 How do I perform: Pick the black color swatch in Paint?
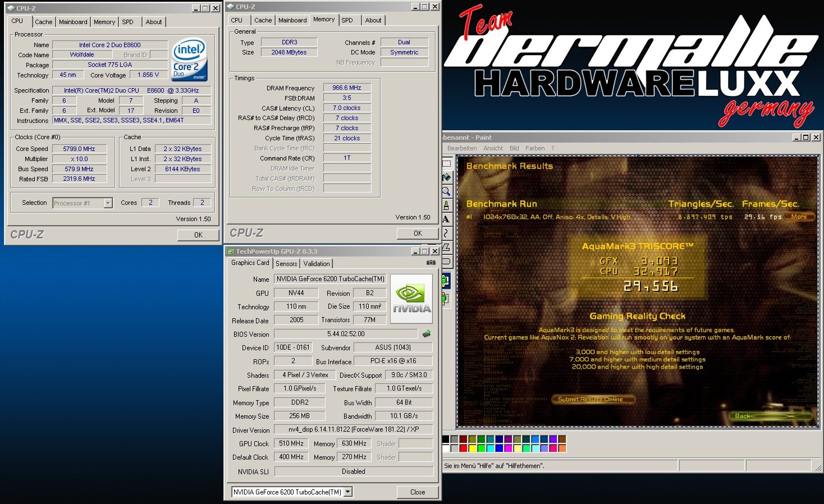[446, 439]
